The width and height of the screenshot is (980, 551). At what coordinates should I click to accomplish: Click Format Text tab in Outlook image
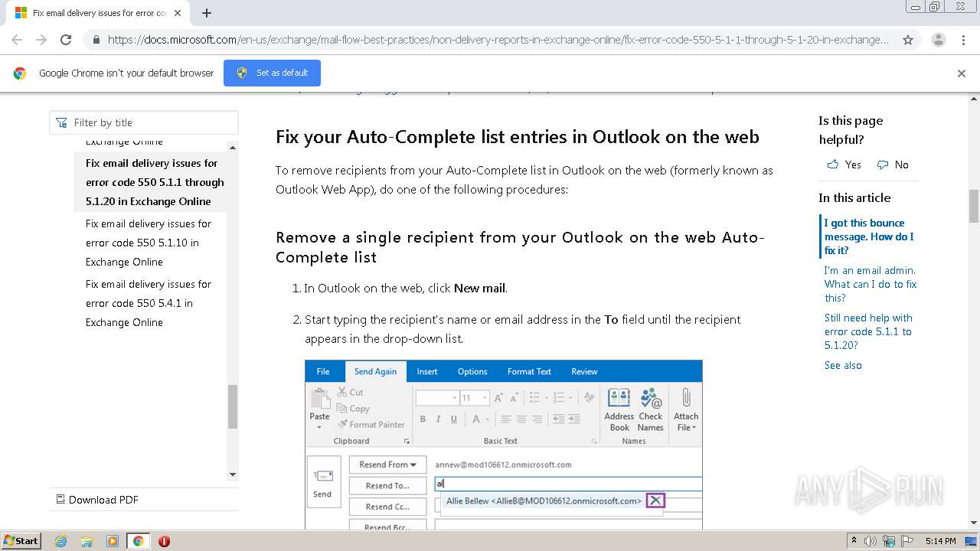(x=529, y=371)
